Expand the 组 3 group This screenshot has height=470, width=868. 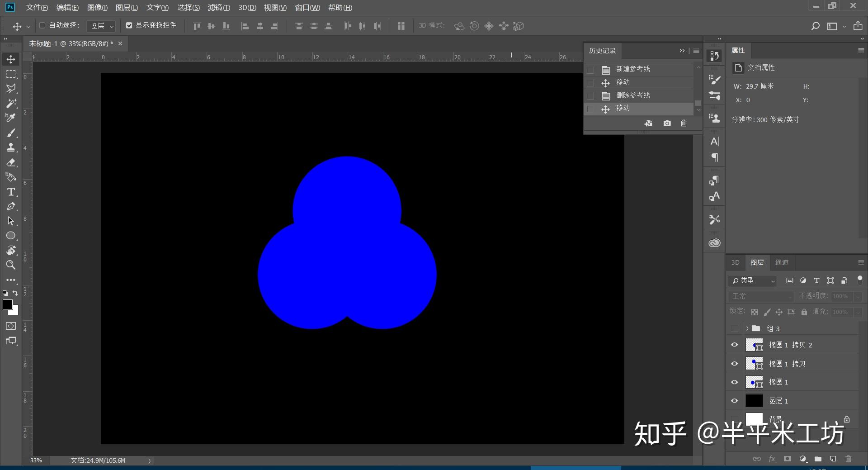pos(747,328)
